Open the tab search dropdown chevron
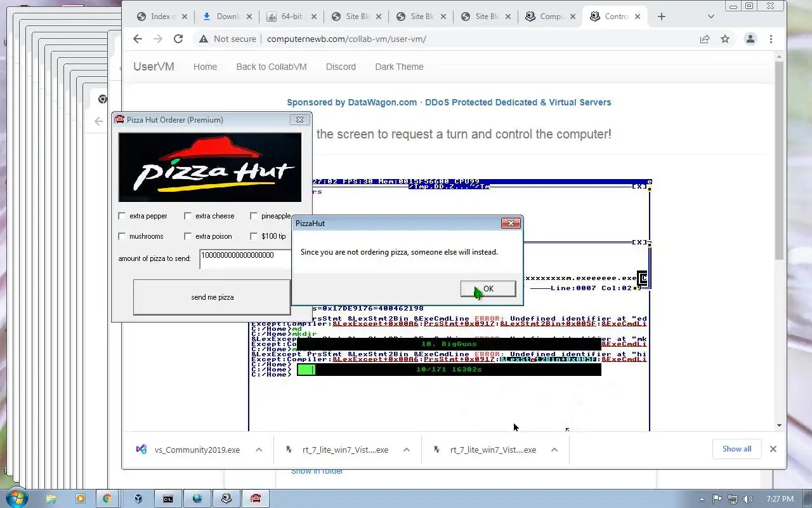The height and width of the screenshot is (508, 812). click(710, 17)
